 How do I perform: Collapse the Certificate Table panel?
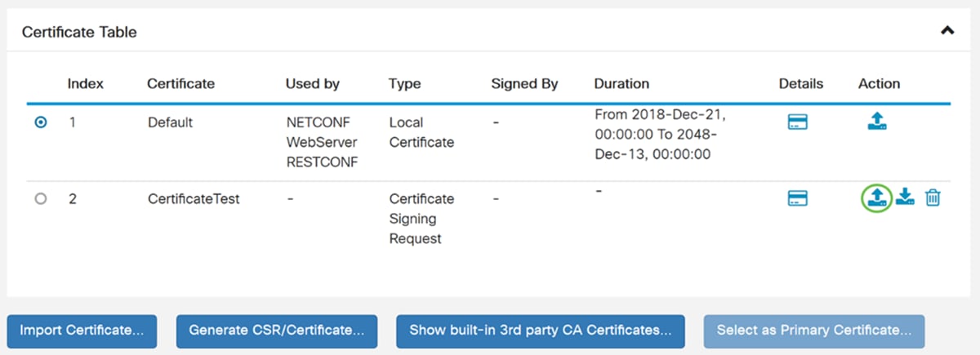point(947,31)
